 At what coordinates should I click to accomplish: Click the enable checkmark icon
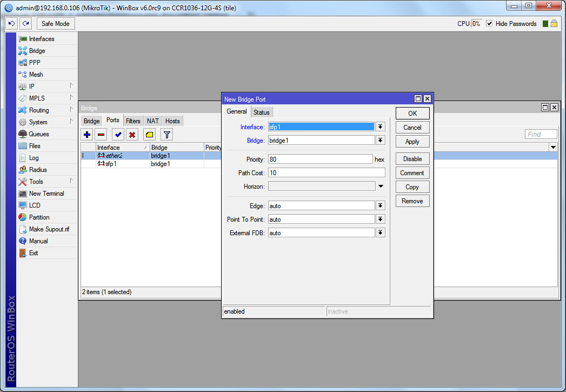117,135
